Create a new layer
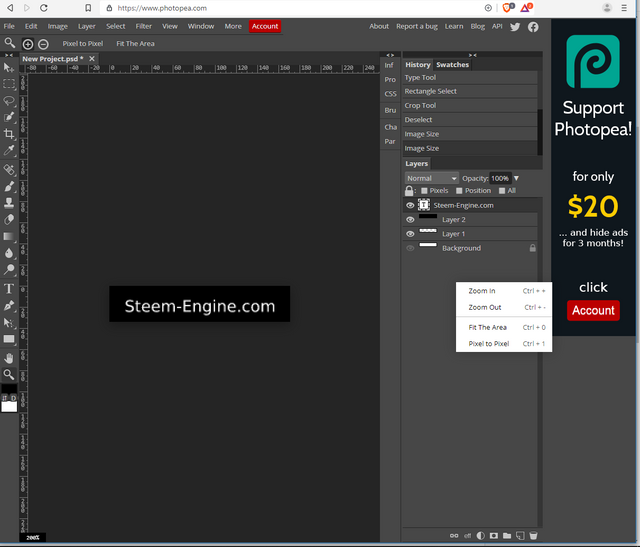The height and width of the screenshot is (547, 640). coord(520,536)
